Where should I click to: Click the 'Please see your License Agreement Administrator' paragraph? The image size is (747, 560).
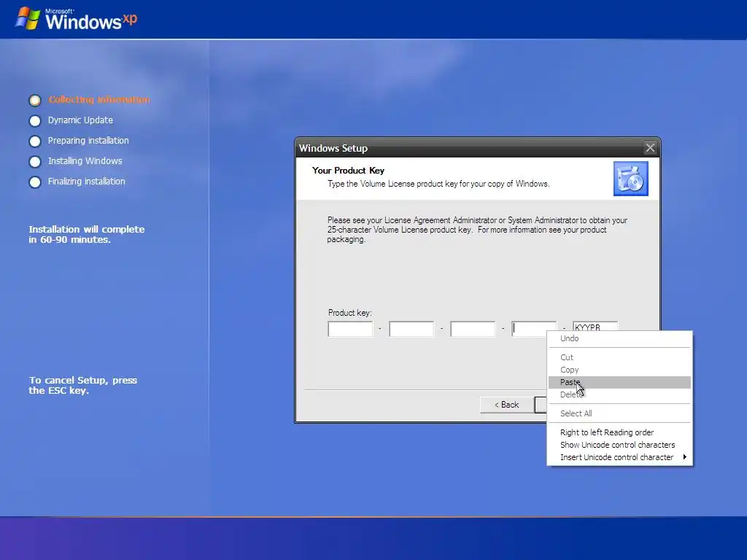click(x=477, y=230)
